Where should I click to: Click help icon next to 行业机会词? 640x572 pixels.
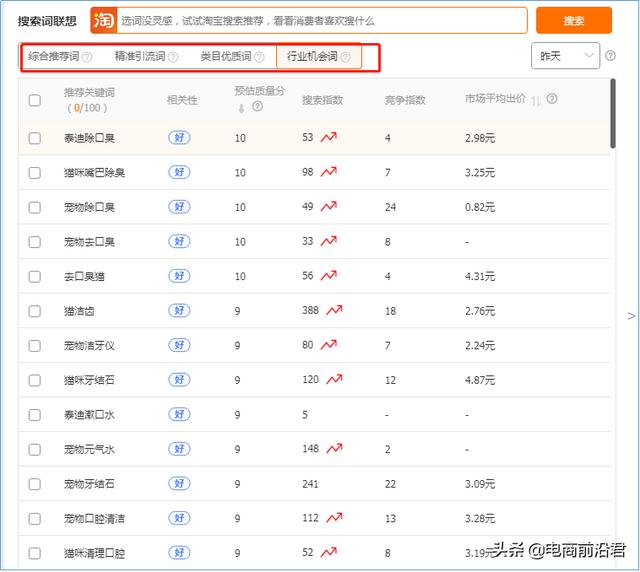coord(345,57)
